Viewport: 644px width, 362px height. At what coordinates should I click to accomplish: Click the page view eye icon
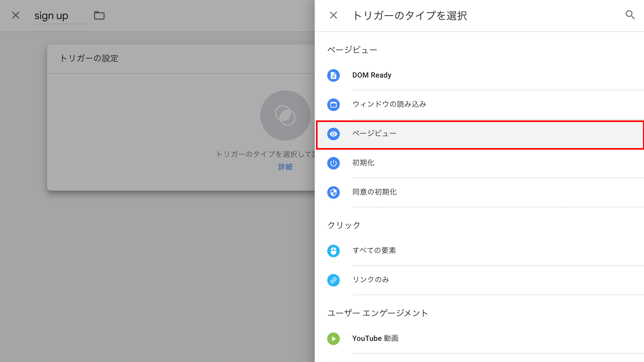(333, 134)
